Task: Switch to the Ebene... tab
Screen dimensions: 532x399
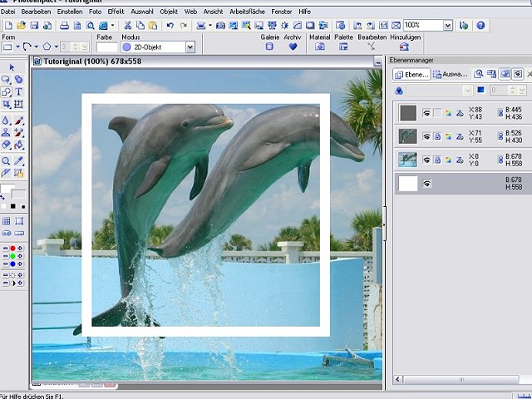Action: (411, 74)
